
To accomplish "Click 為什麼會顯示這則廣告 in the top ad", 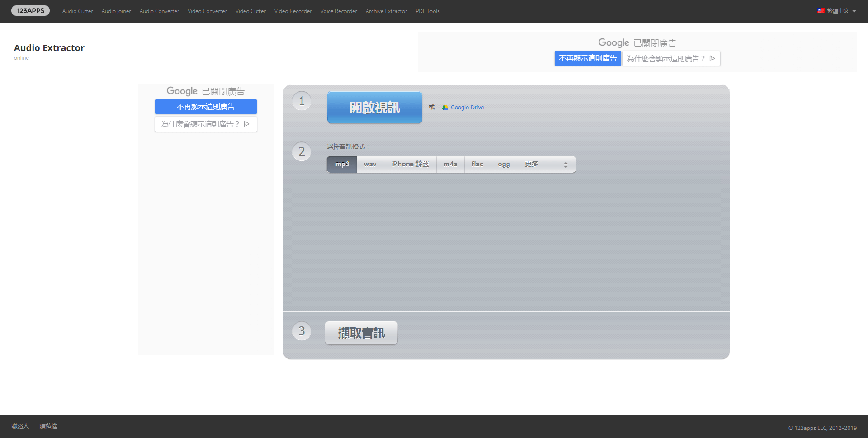I will (671, 58).
